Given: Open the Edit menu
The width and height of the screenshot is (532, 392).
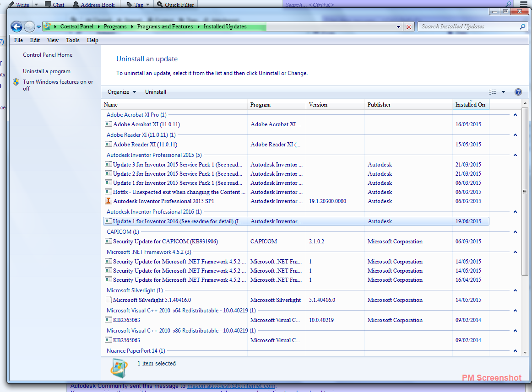Looking at the screenshot, I should pos(35,40).
